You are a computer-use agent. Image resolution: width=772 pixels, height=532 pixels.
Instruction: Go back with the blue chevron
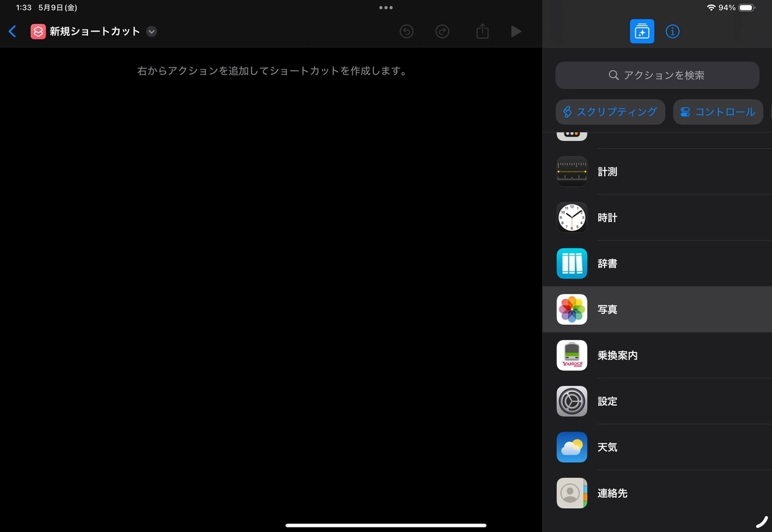coord(12,32)
